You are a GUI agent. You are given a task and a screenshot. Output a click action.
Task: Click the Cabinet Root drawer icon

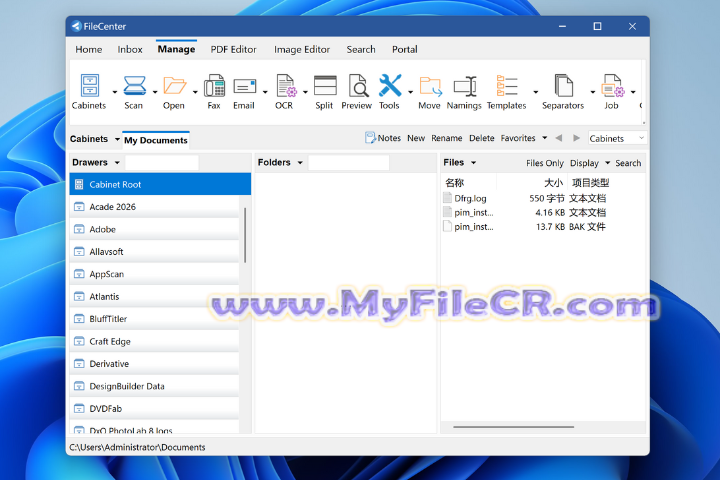[x=79, y=184]
